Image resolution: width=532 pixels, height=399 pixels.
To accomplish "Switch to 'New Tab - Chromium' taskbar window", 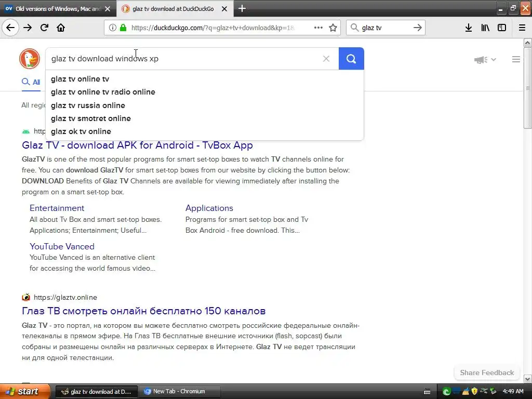I will click(179, 392).
